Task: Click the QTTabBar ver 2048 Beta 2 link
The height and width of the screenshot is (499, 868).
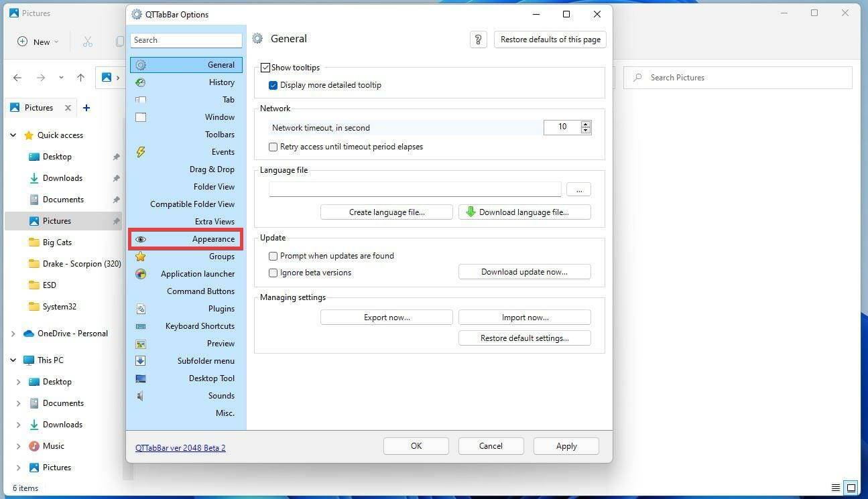Action: click(180, 447)
